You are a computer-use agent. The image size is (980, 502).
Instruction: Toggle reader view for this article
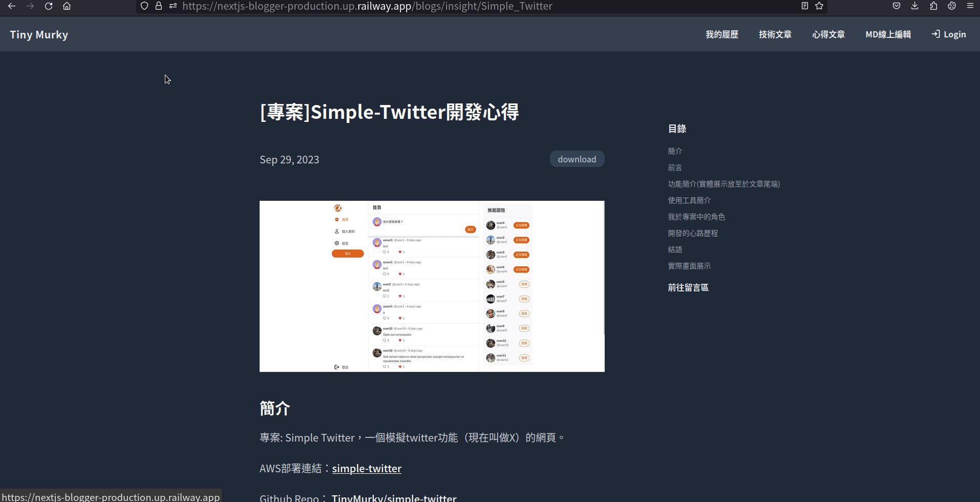click(x=805, y=6)
